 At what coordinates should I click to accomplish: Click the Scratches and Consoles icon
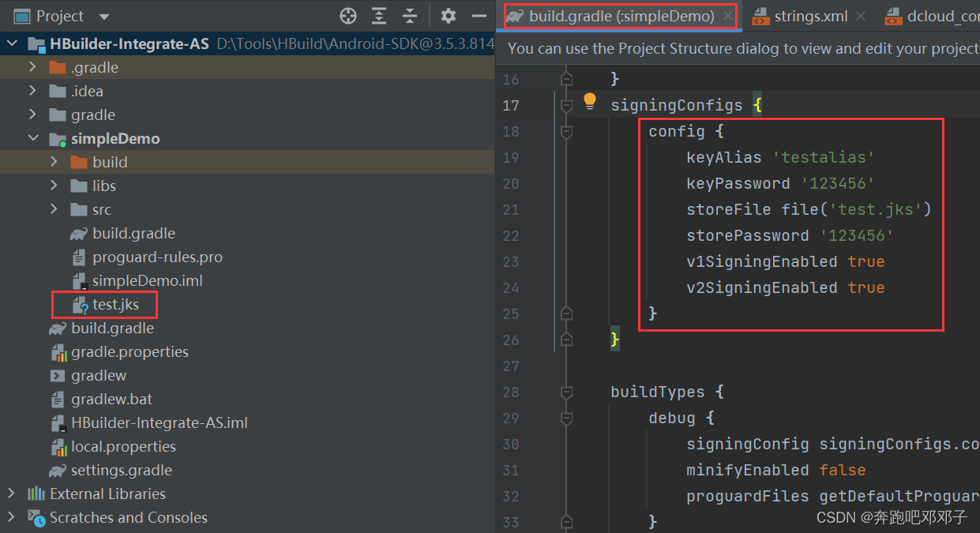tap(36, 517)
